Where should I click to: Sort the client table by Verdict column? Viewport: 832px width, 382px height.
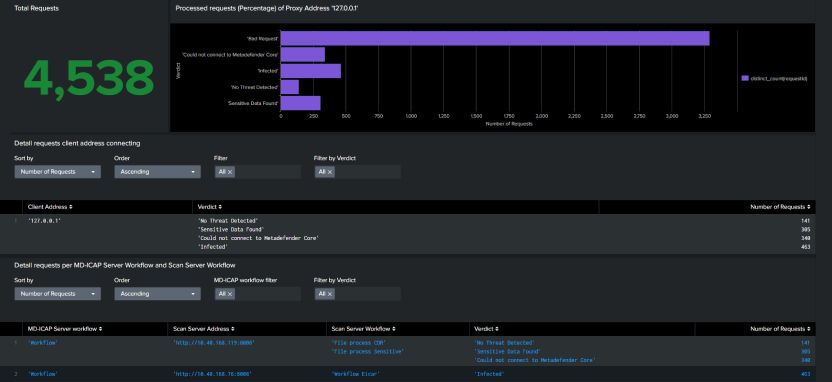click(210, 207)
